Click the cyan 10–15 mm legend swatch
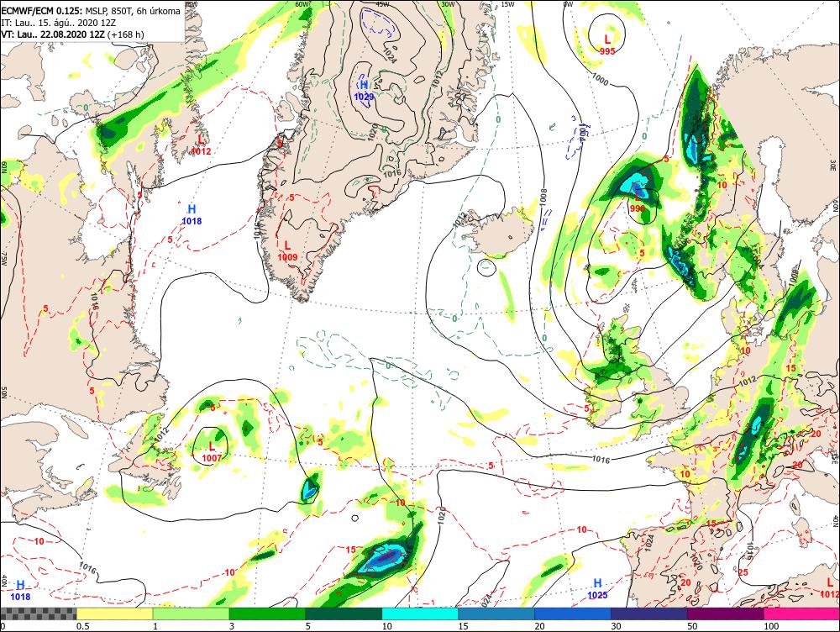840x632 pixels. click(420, 614)
